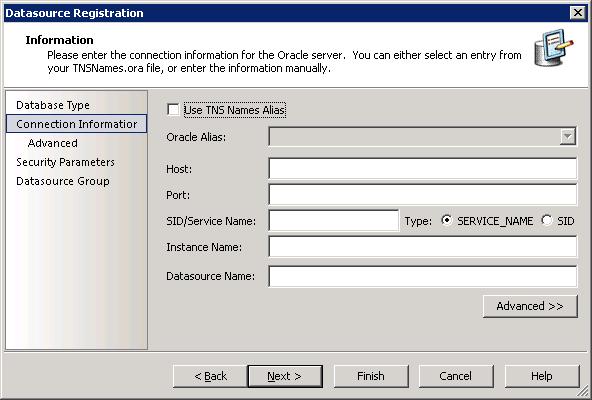
Task: Go to the Advanced sub-step in sidebar
Action: click(52, 143)
